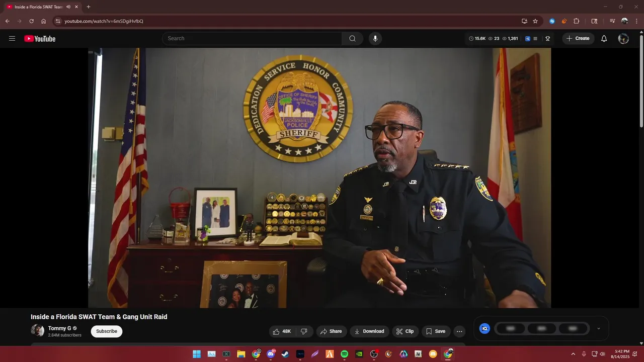Click the tray microphone icon

pyautogui.click(x=584, y=354)
